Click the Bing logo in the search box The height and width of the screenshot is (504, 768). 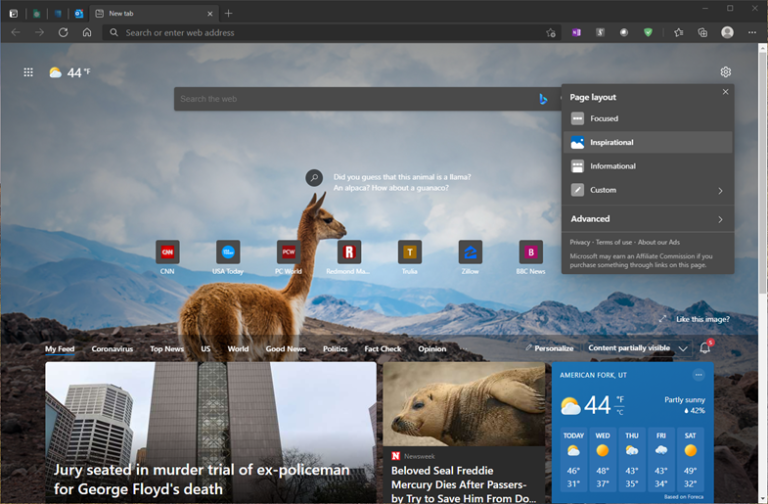point(543,99)
